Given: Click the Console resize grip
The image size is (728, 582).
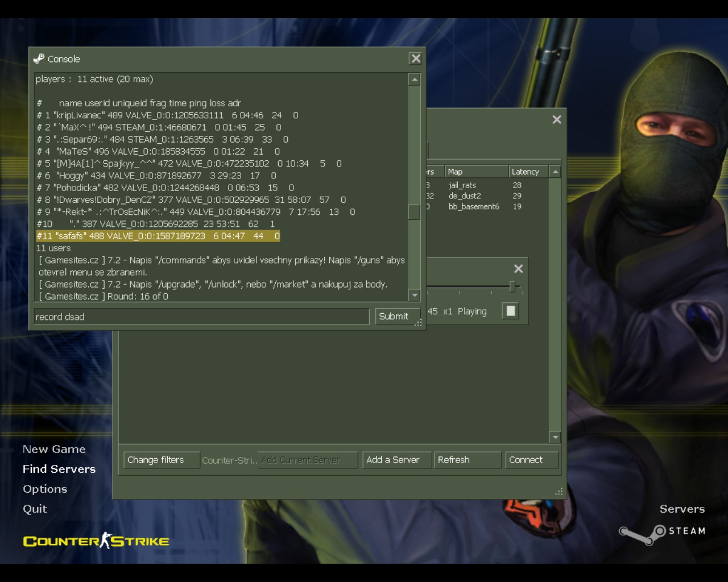Looking at the screenshot, I should coord(419,322).
